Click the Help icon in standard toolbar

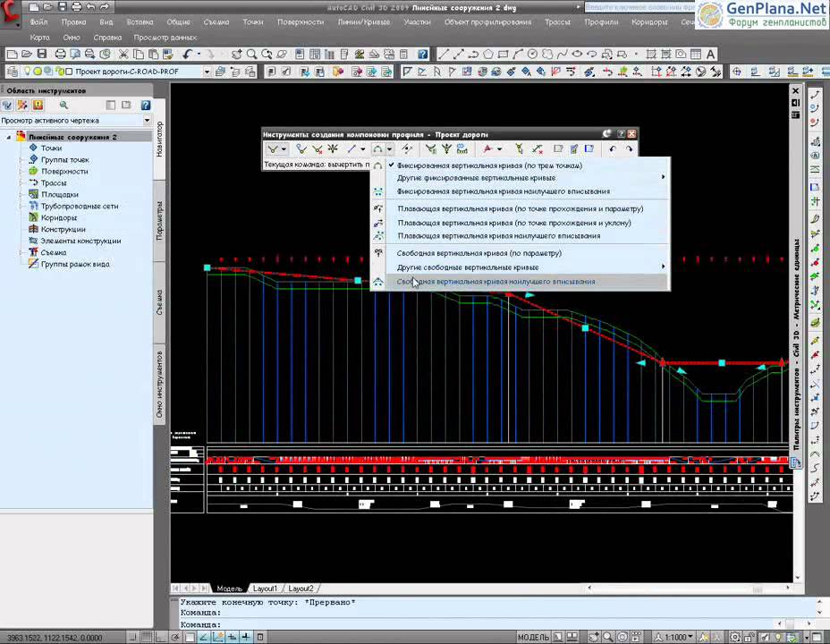(422, 54)
